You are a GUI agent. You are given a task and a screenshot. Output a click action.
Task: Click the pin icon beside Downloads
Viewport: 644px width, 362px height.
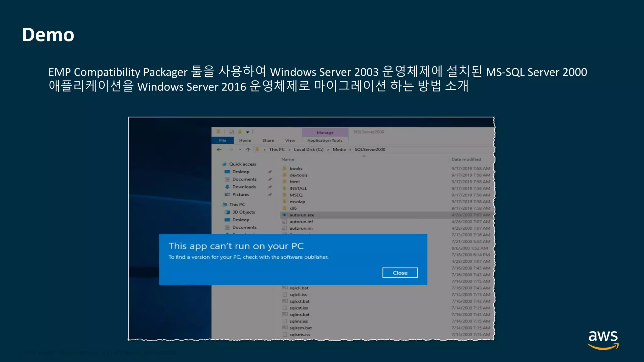[270, 187]
